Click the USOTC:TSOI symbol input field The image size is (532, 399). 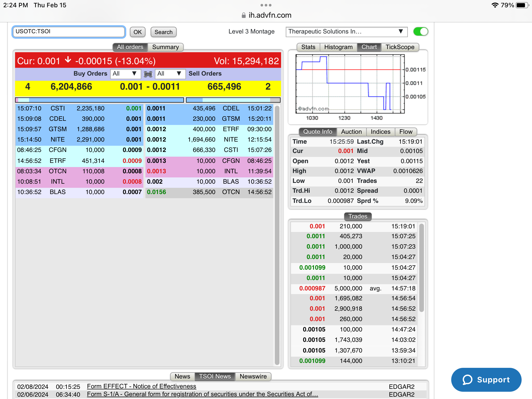tap(69, 32)
